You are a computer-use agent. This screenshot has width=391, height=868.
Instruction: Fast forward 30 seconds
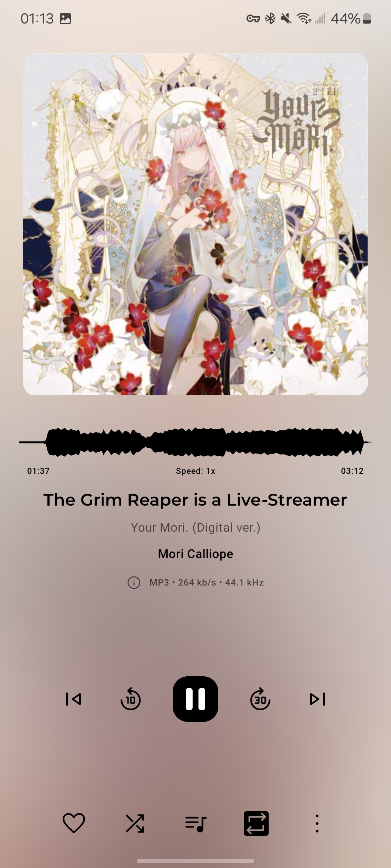260,699
